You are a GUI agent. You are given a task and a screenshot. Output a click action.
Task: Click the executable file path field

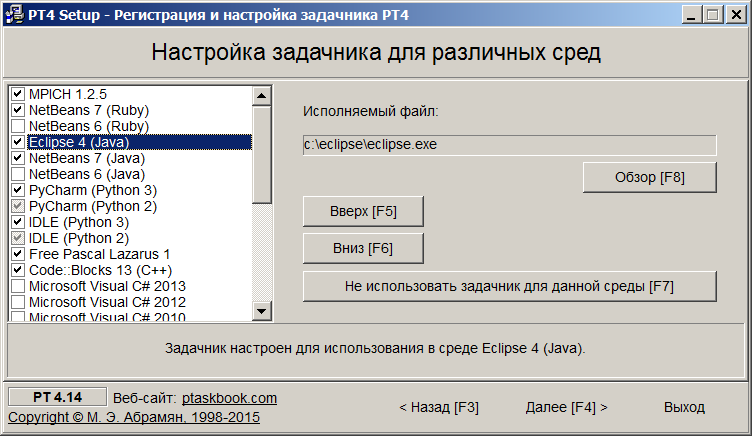510,145
